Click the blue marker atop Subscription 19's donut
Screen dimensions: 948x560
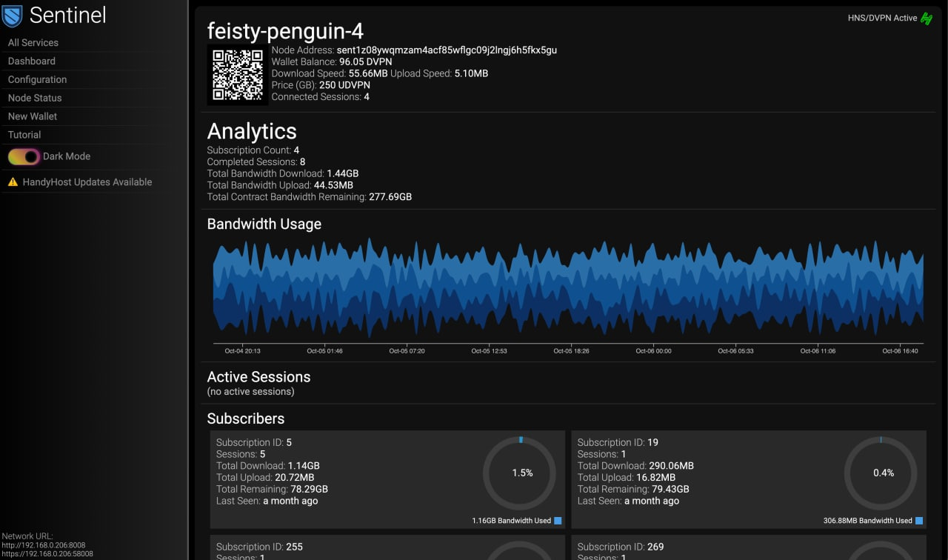(x=881, y=439)
